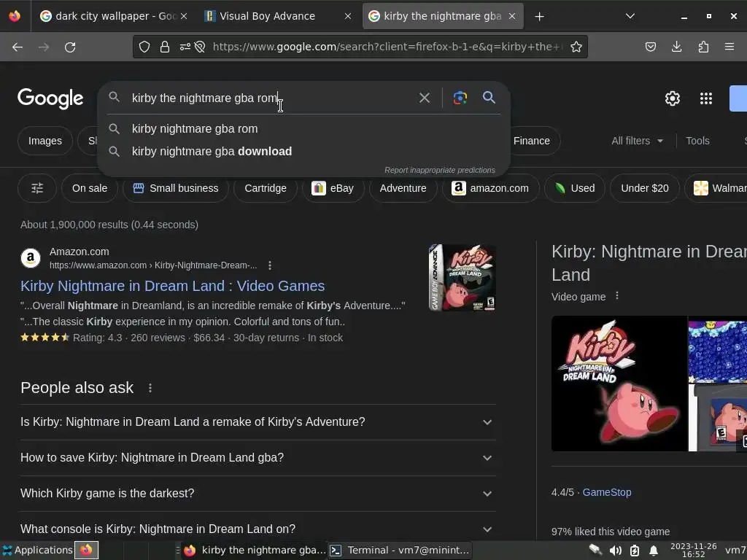Open large Kirby Nightmare in Dream Land image
Screen dimensions: 747x560
(x=619, y=384)
